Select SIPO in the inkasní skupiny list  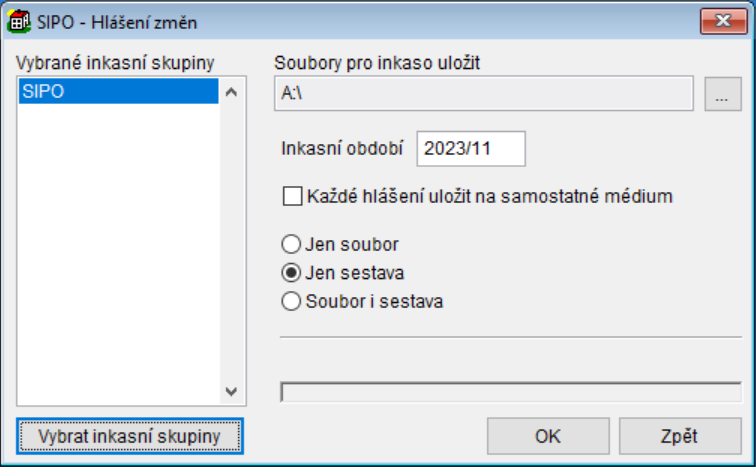116,91
